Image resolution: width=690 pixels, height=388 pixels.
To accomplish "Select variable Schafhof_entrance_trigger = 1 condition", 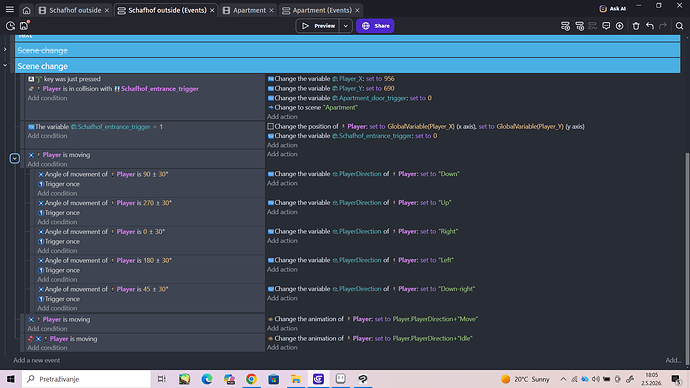I will 95,127.
